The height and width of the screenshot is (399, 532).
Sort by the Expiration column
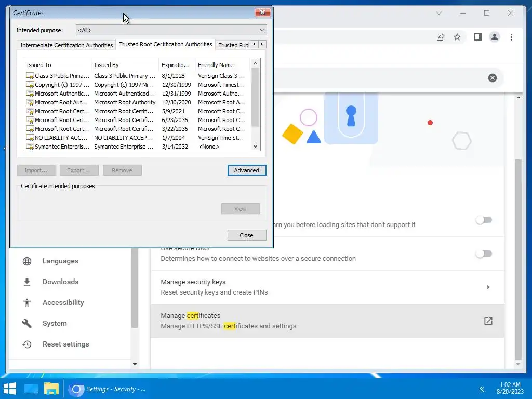[x=177, y=65]
